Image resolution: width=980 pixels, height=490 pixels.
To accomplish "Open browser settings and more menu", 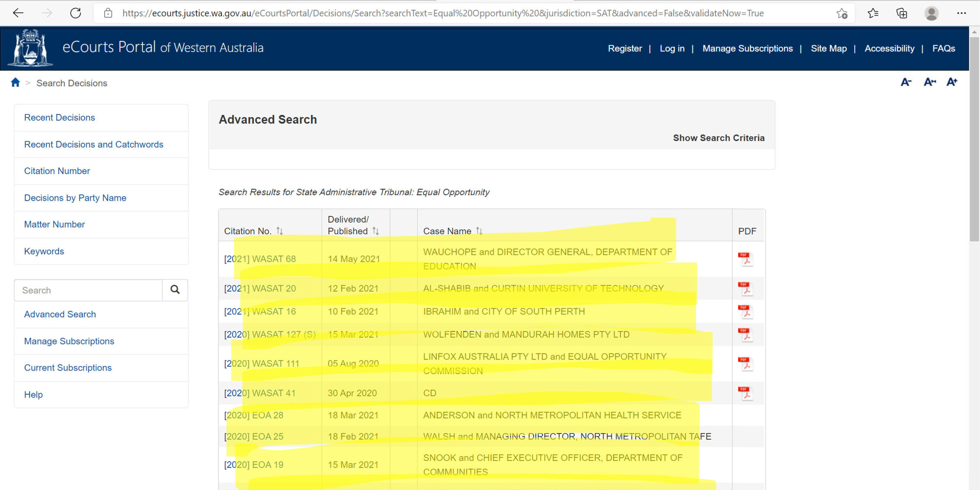I will [x=961, y=13].
